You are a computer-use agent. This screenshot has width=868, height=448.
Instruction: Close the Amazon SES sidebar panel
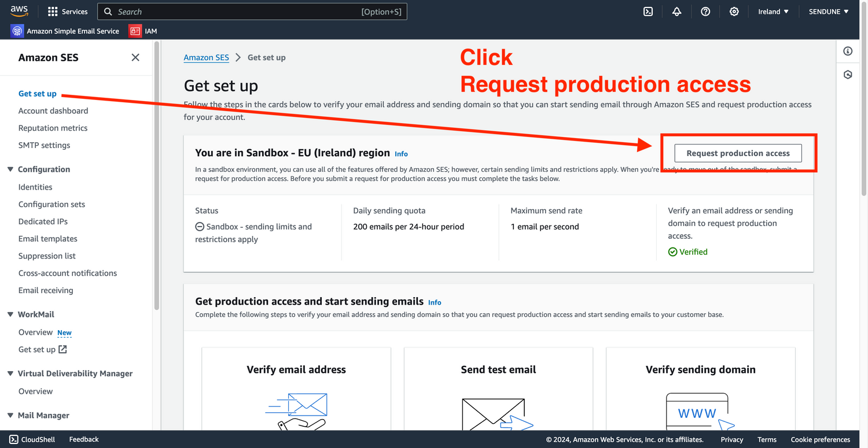pyautogui.click(x=135, y=57)
